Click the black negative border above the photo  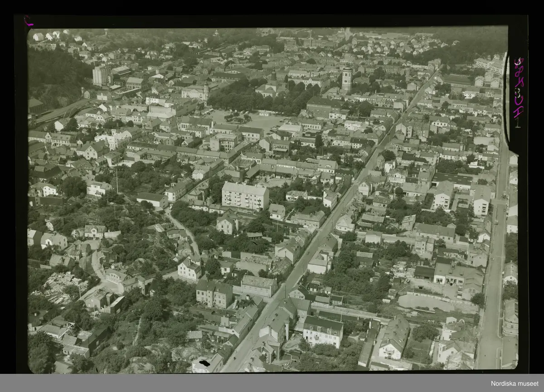pos(272,20)
